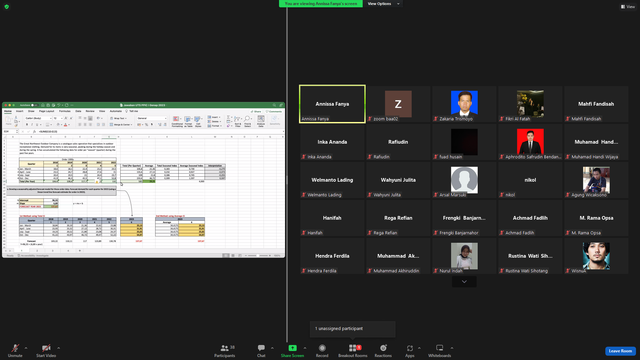Open the Data tab in Excel
This screenshot has height=360, width=640.
click(x=78, y=111)
